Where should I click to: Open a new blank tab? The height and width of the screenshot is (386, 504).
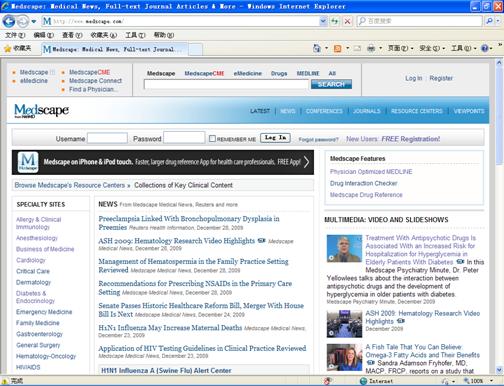pyautogui.click(x=195, y=50)
